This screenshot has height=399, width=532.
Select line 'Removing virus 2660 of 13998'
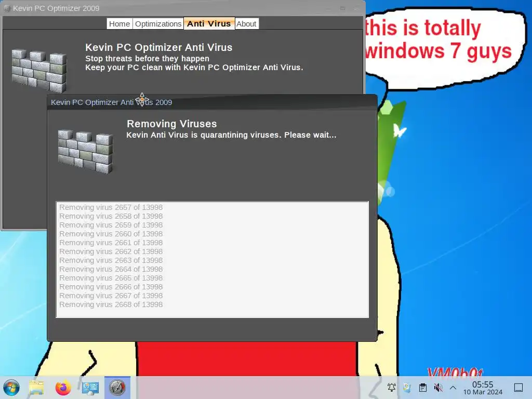click(111, 234)
